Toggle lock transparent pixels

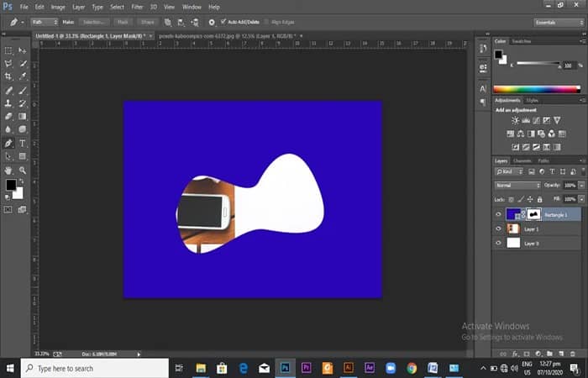(x=511, y=200)
